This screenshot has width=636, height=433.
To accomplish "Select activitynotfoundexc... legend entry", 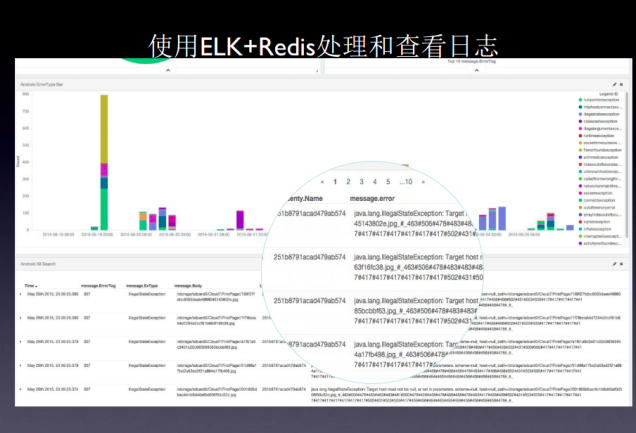I will coord(602,243).
